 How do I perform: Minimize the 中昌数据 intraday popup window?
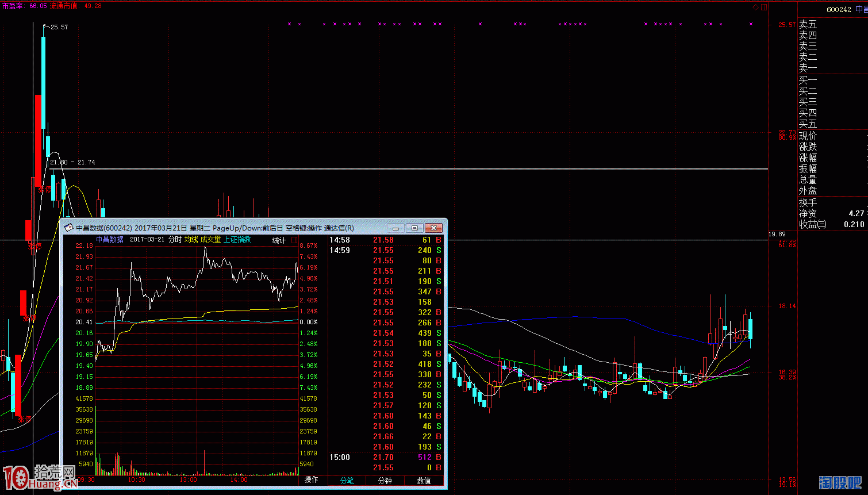coord(395,228)
